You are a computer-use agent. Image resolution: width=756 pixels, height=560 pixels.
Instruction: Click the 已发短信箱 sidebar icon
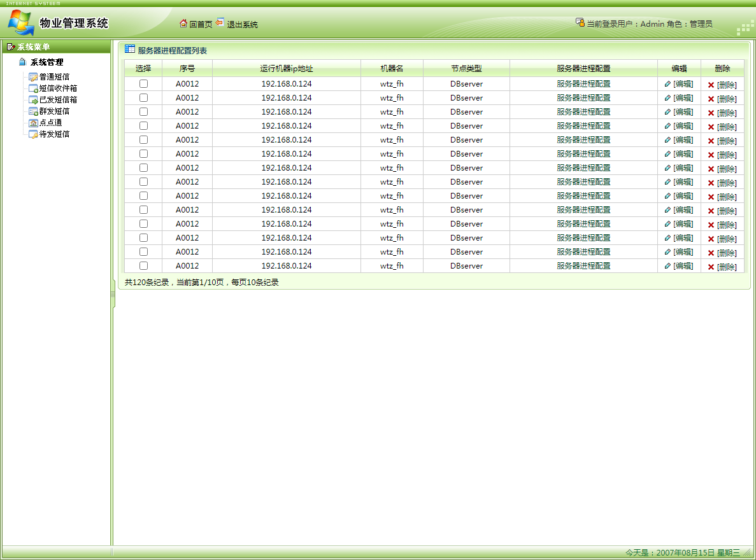pos(33,100)
